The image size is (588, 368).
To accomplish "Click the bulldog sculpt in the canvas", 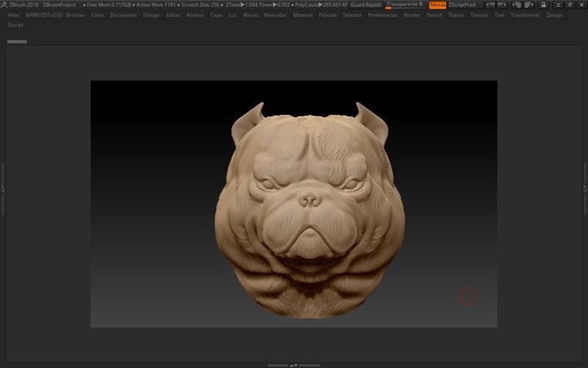I will point(309,210).
